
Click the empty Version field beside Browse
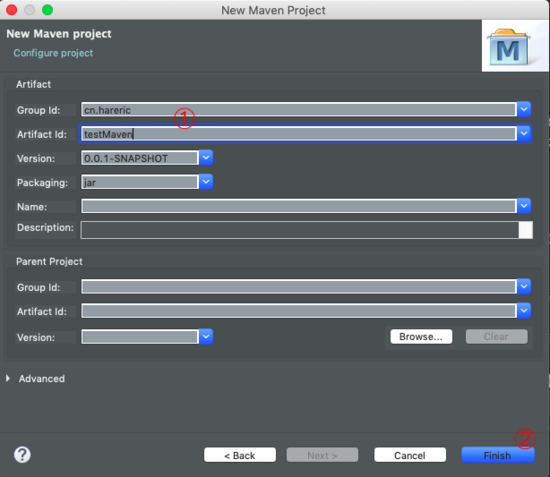pos(140,337)
